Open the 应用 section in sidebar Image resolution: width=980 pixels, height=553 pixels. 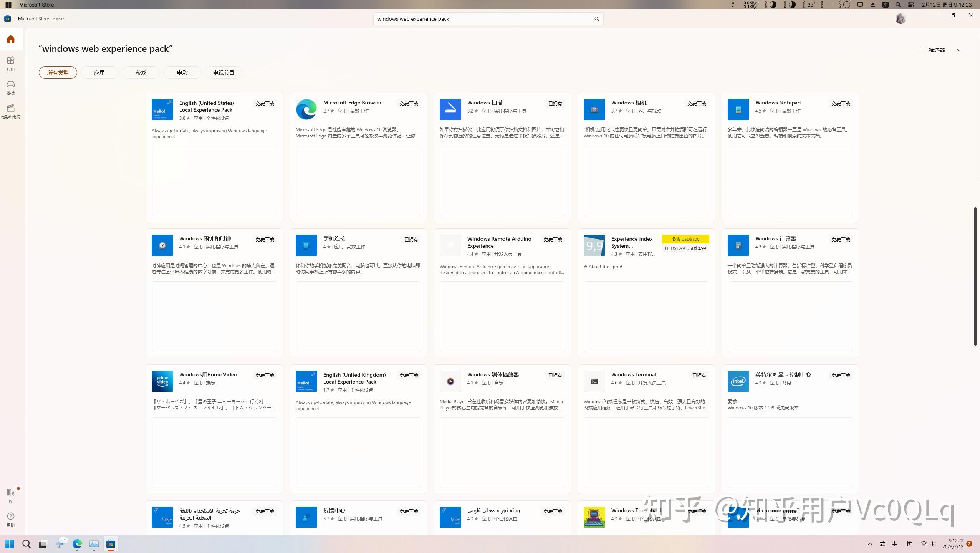(11, 64)
